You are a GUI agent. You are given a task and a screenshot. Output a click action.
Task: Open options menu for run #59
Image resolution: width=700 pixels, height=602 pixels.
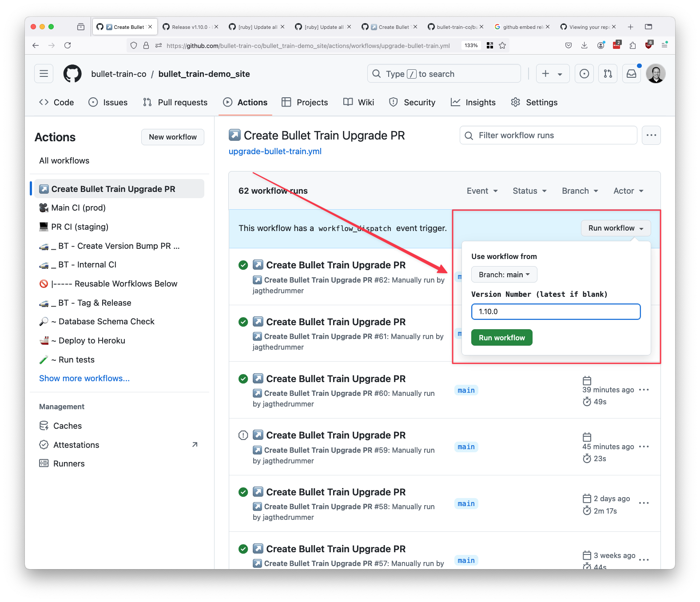click(x=644, y=447)
